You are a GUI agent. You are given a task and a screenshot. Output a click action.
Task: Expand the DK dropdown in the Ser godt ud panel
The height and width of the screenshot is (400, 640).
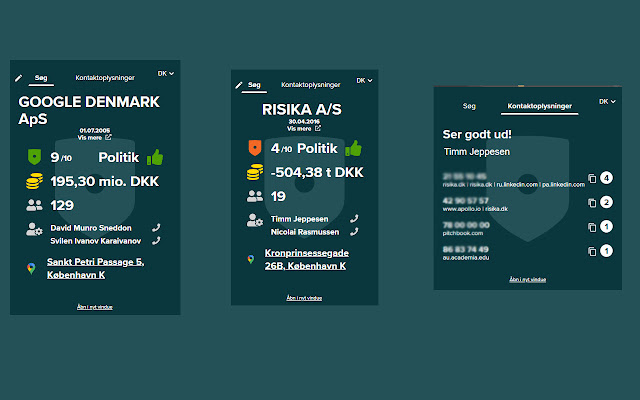607,102
